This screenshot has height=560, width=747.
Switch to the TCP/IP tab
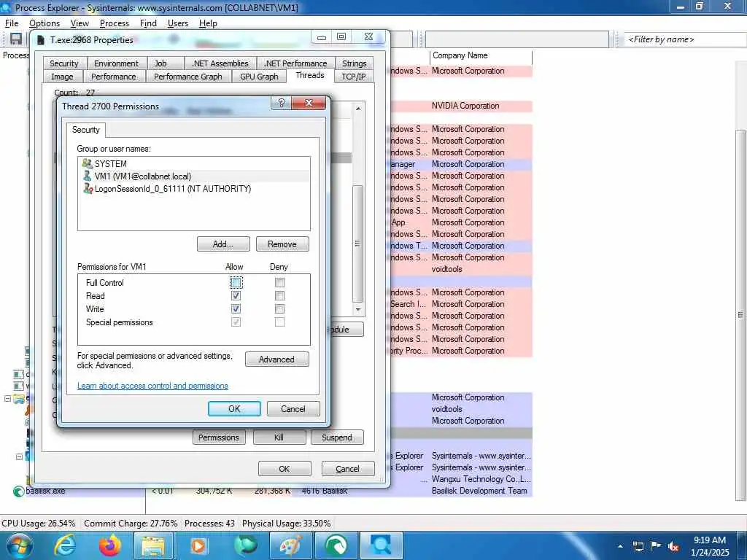point(354,76)
